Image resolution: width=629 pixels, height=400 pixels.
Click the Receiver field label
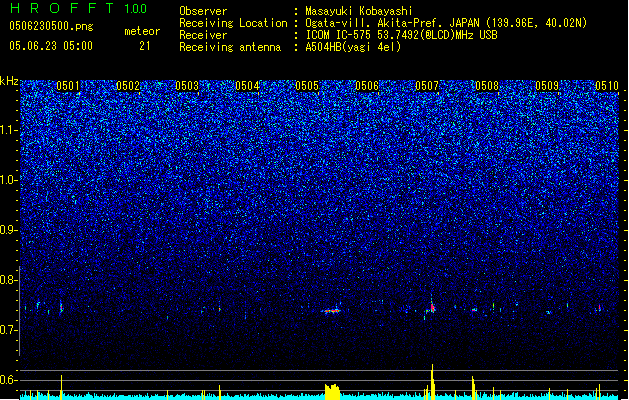pyautogui.click(x=203, y=35)
